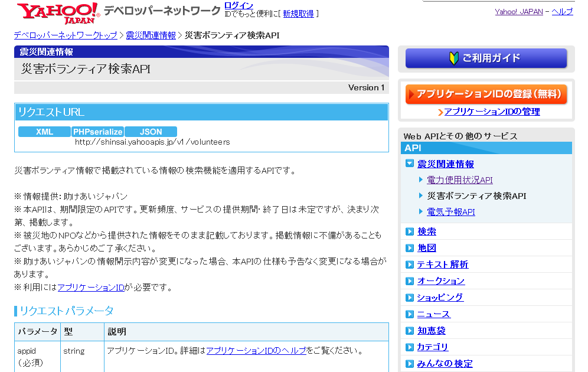Open アプリケーションIDのヘルプ link in table
Screen dimensions: 588x372
click(256, 351)
